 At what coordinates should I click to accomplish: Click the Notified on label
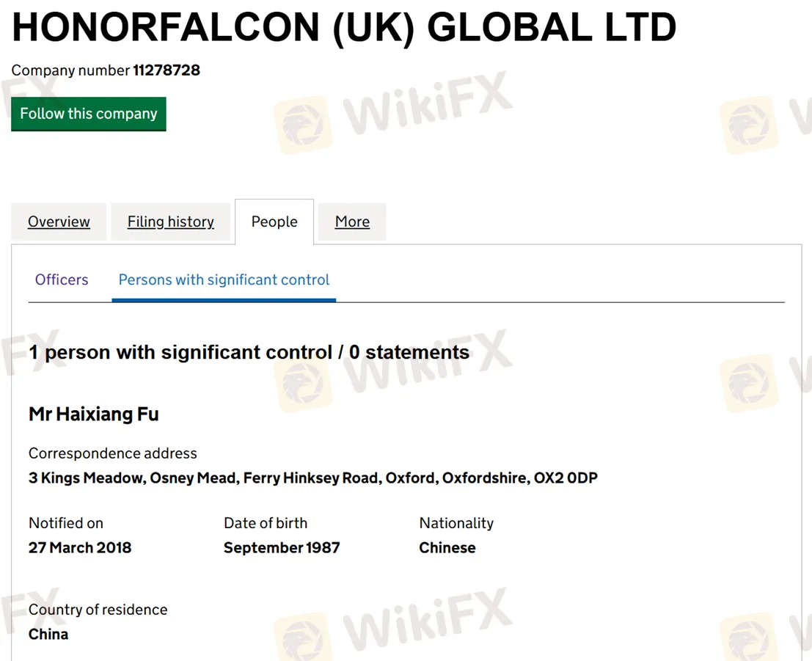coord(66,523)
